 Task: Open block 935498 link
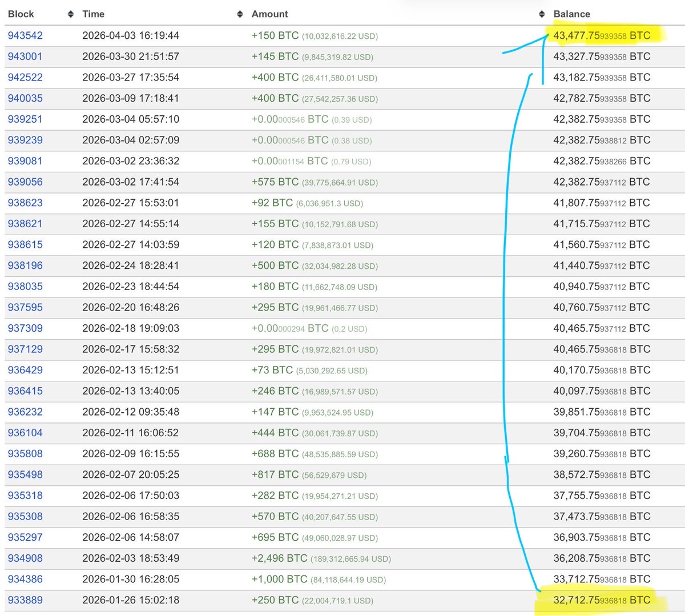[25, 474]
